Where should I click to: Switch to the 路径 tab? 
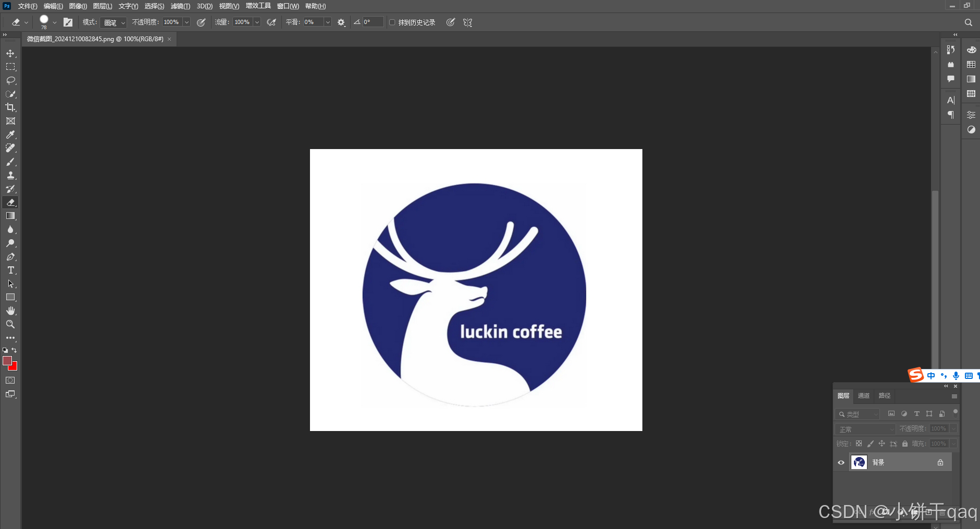tap(885, 396)
